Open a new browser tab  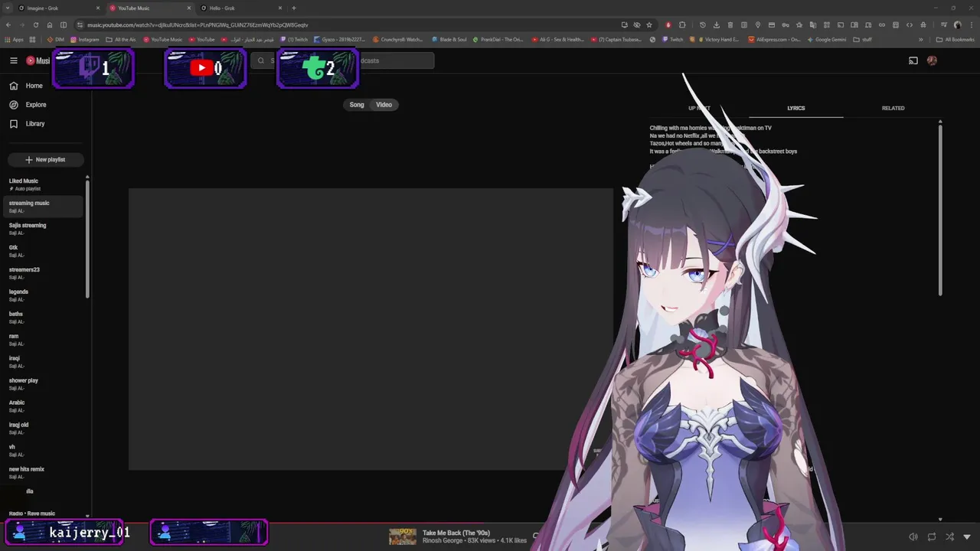294,8
